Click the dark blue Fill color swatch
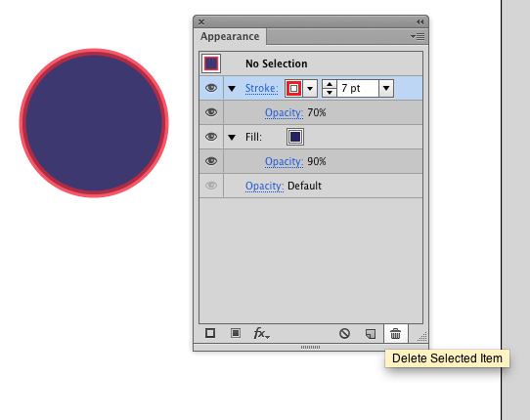The width and height of the screenshot is (530, 420). coord(295,137)
